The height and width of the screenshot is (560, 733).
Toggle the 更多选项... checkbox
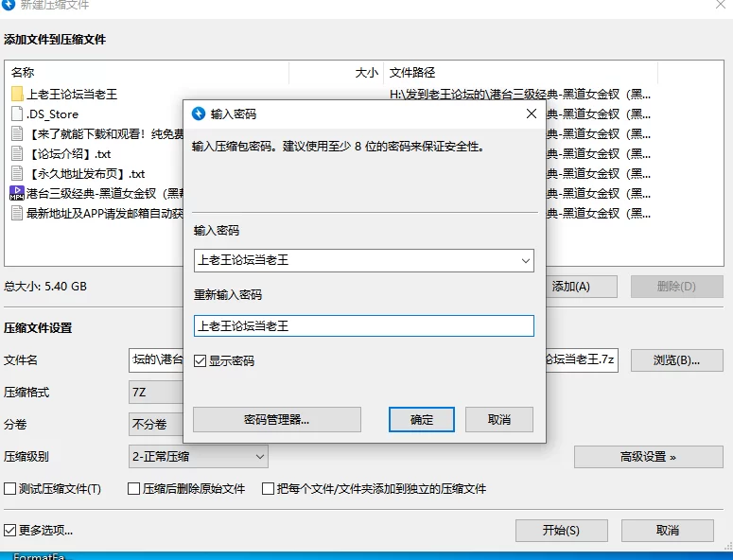tap(9, 530)
